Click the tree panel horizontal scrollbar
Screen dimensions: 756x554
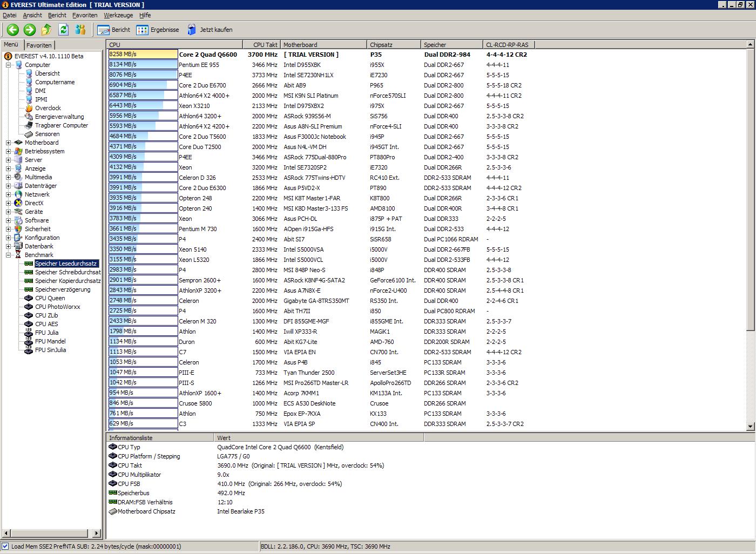click(x=51, y=533)
